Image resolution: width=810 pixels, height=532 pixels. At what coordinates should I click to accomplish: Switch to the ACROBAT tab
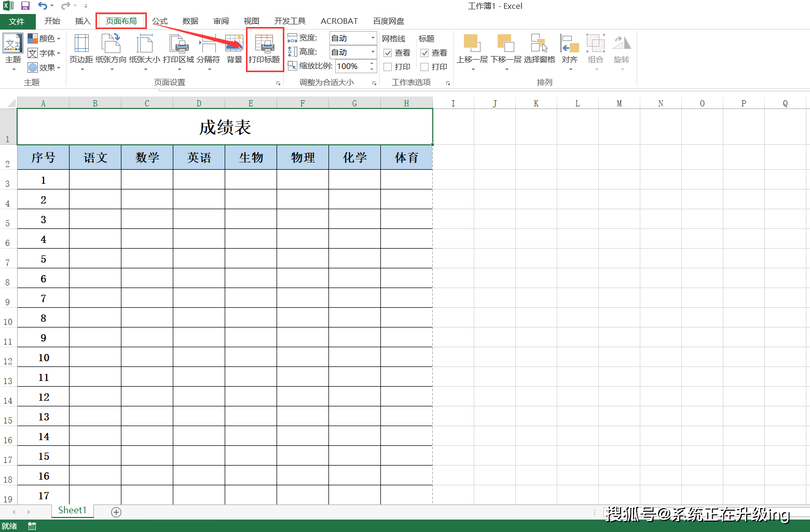point(339,21)
